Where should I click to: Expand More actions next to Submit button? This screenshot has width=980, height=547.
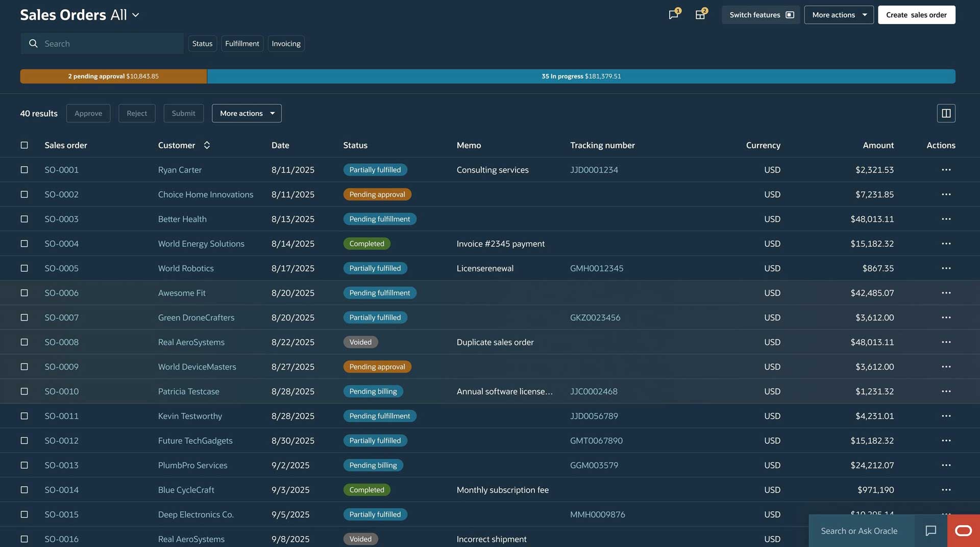[x=247, y=113]
